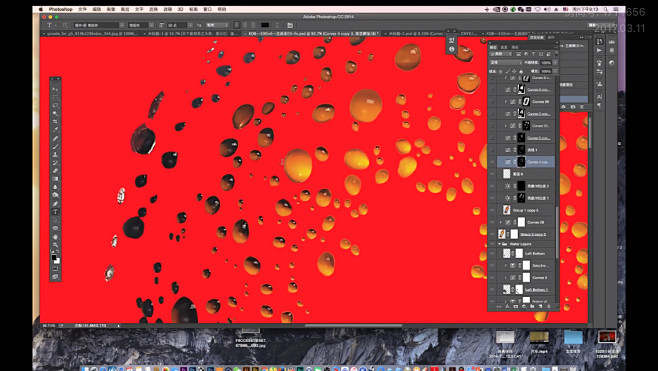This screenshot has width=658, height=371.
Task: Click the Photoshop application menu
Action: click(60, 9)
